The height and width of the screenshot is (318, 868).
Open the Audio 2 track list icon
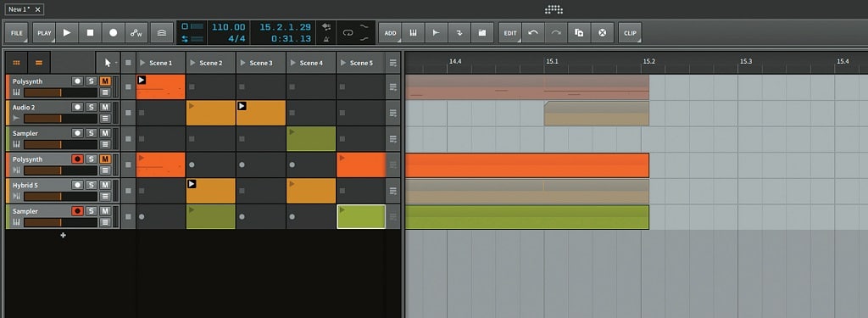point(105,118)
